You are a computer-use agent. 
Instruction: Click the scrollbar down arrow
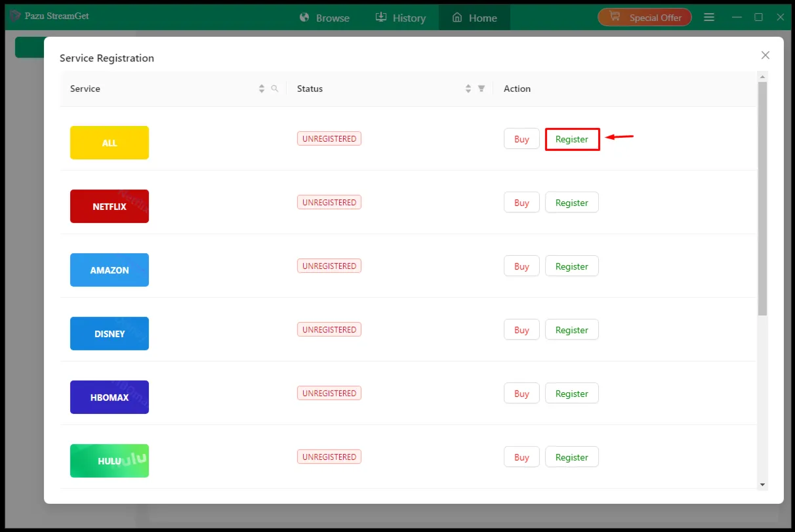coord(762,484)
